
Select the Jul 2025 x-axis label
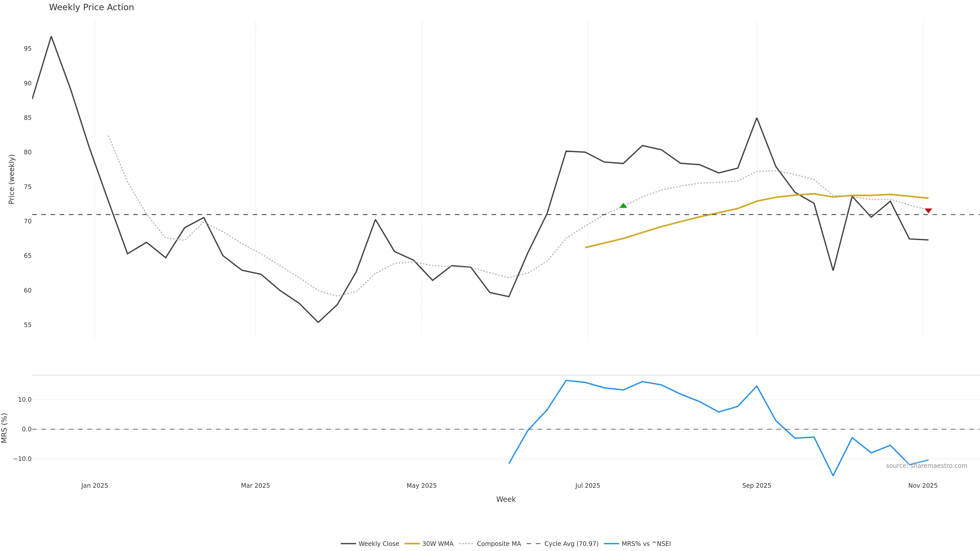point(587,486)
